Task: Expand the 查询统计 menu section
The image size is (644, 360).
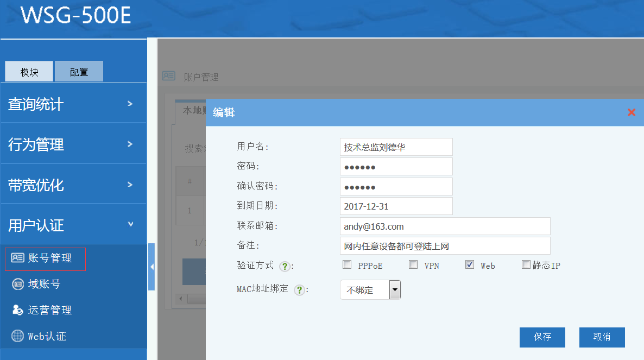Action: [x=73, y=104]
